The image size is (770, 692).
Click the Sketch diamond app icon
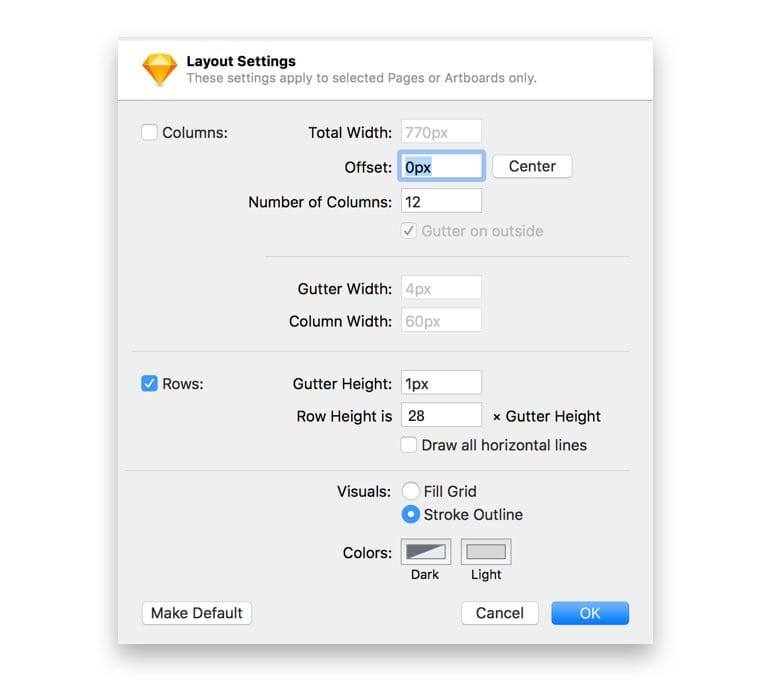(160, 69)
